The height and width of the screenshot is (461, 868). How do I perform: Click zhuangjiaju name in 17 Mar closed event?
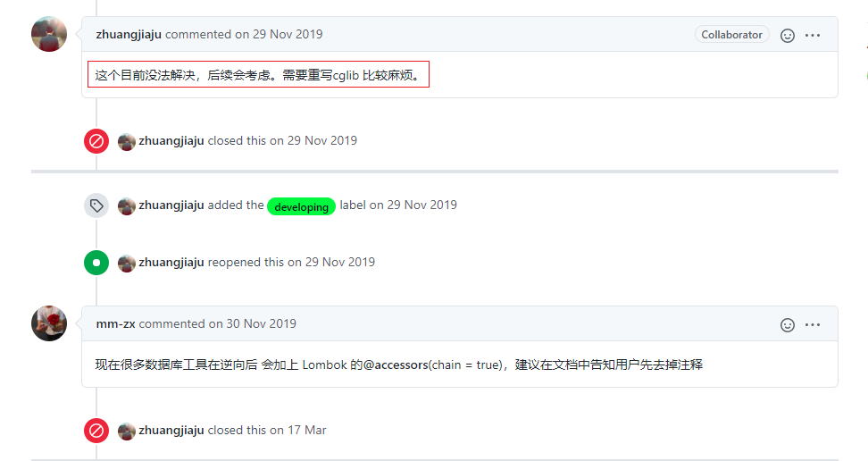(x=171, y=430)
